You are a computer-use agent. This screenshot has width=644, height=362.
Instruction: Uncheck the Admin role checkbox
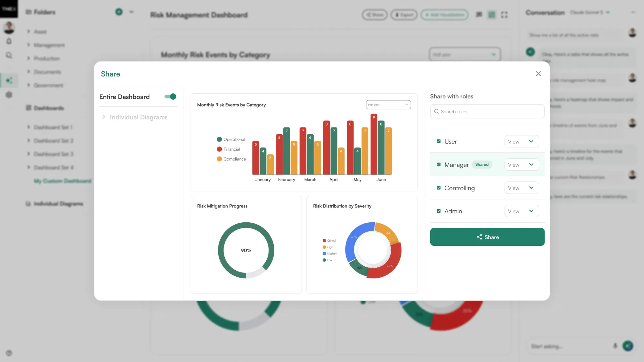tap(439, 211)
